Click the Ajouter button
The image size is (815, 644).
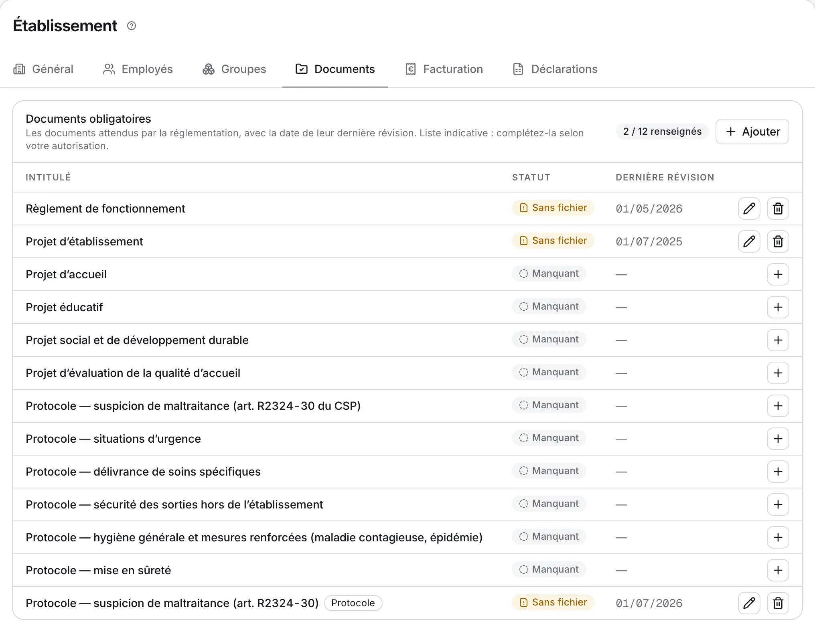pyautogui.click(x=752, y=132)
